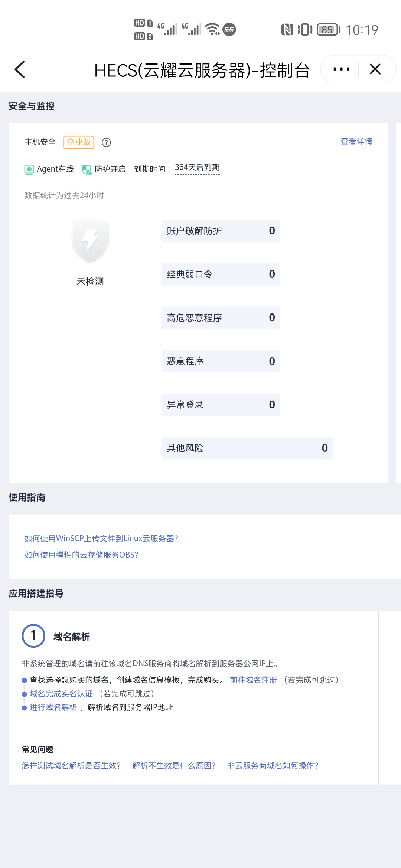This screenshot has height=868, width=401.
Task: Click the help question mark icon
Action: pyautogui.click(x=106, y=142)
